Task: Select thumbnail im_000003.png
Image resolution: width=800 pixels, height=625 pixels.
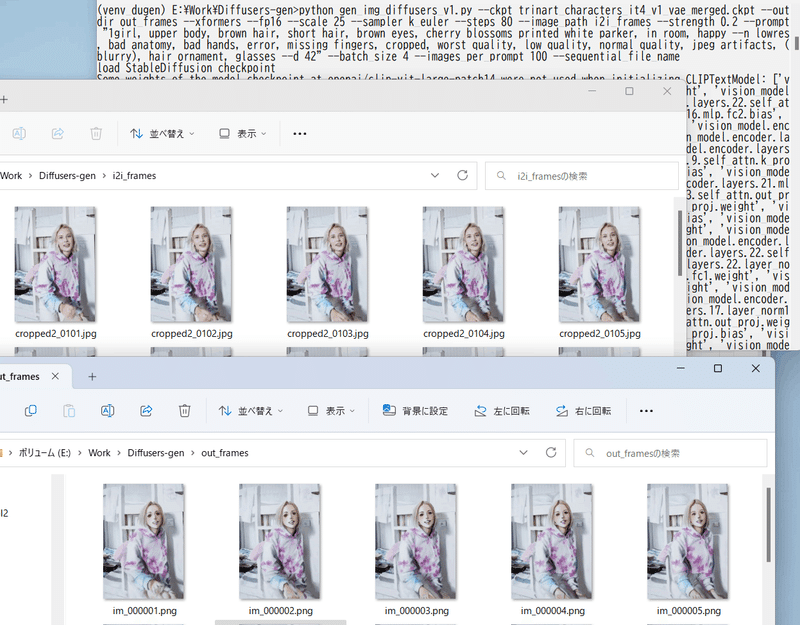Action: (x=416, y=541)
